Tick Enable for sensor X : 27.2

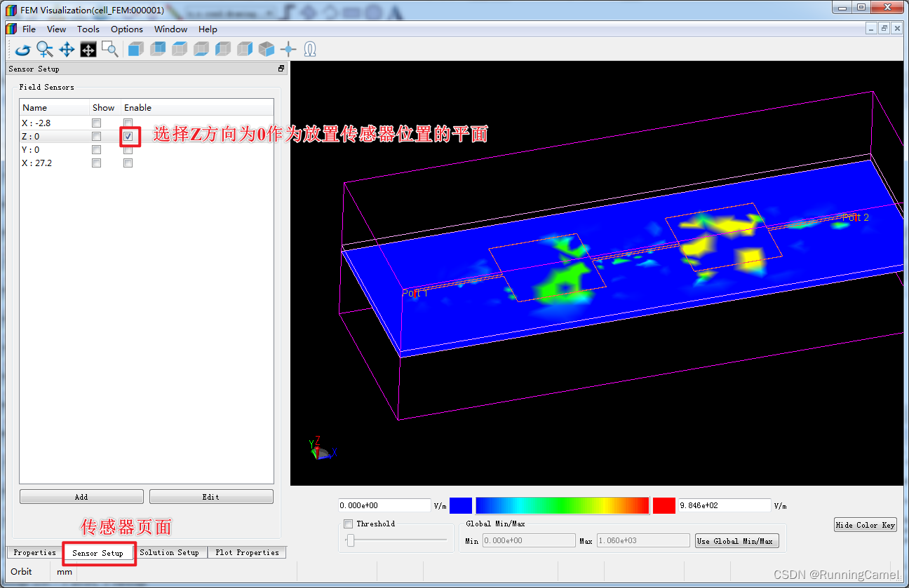click(128, 163)
